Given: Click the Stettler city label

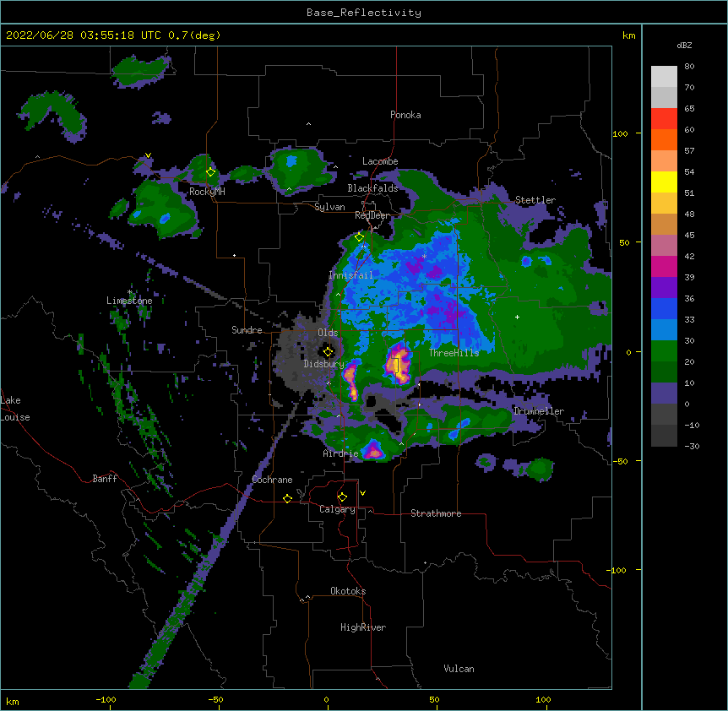Looking at the screenshot, I should pyautogui.click(x=535, y=200).
